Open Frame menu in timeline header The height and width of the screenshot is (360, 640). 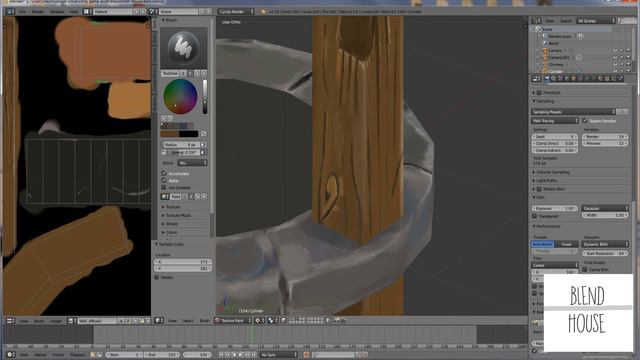tap(58, 355)
